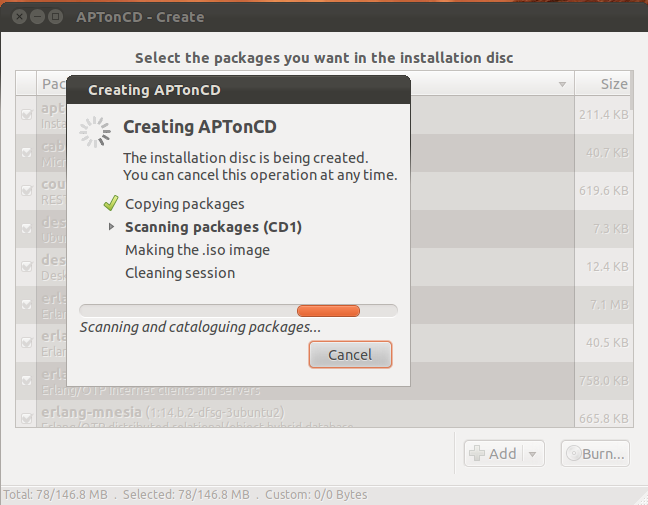Open the Add button dropdown arrow

point(532,454)
